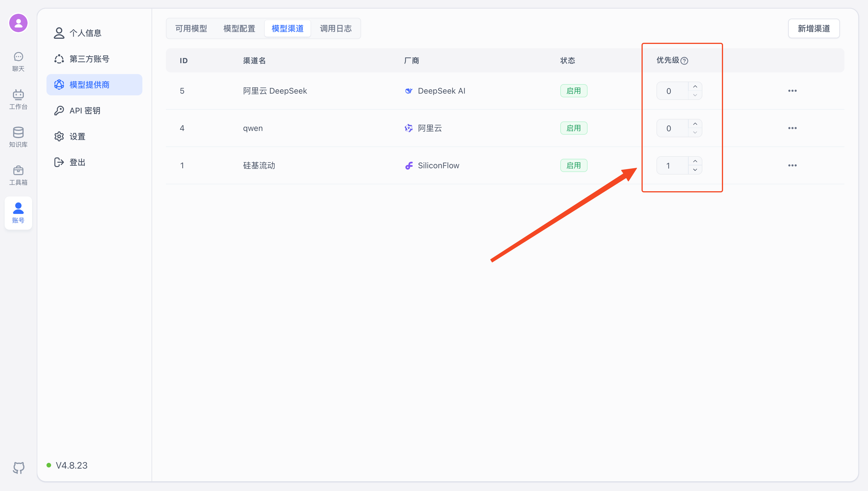Screen dimensions: 868x491
Task: Open more options for 阿里云 DeepSeek channel
Action: (793, 90)
